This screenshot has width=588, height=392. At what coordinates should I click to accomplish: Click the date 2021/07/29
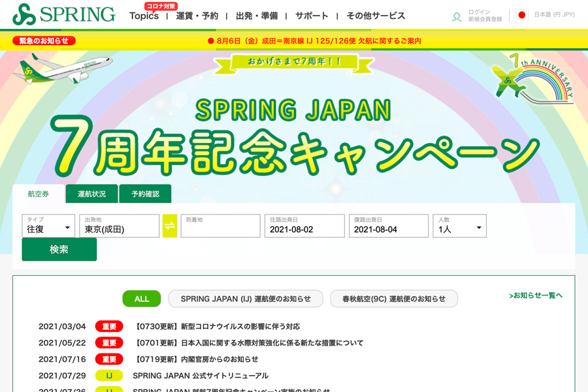62,376
